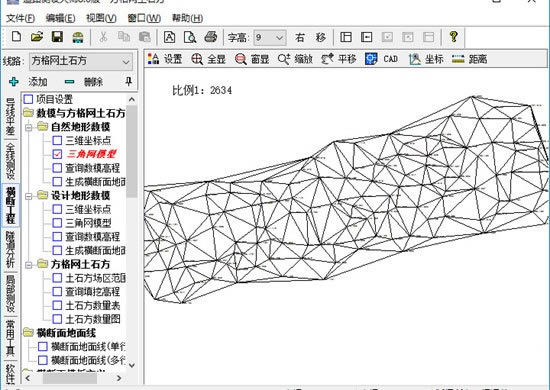Click the new file icon in toolbar
This screenshot has height=390, width=550.
[16, 36]
